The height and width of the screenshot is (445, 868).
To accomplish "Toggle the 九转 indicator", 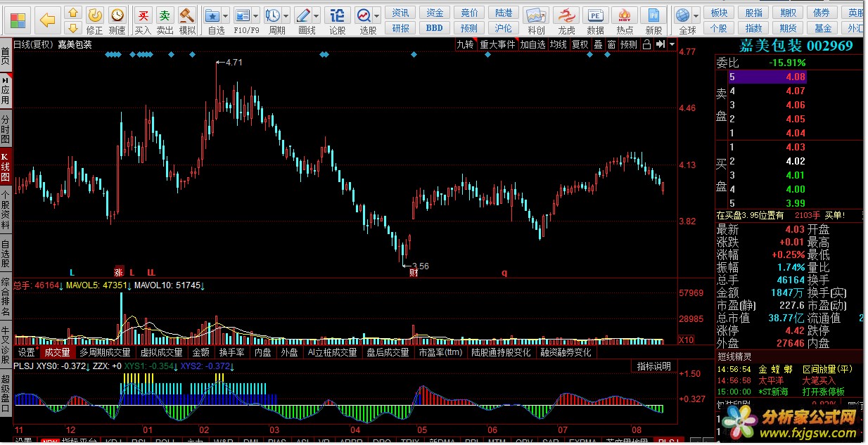I will [465, 44].
